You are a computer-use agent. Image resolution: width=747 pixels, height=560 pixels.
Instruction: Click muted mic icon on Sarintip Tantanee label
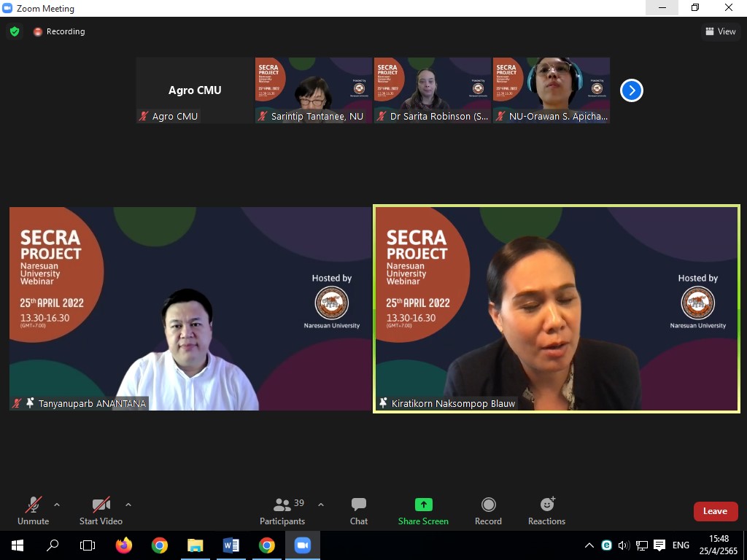[x=263, y=116]
